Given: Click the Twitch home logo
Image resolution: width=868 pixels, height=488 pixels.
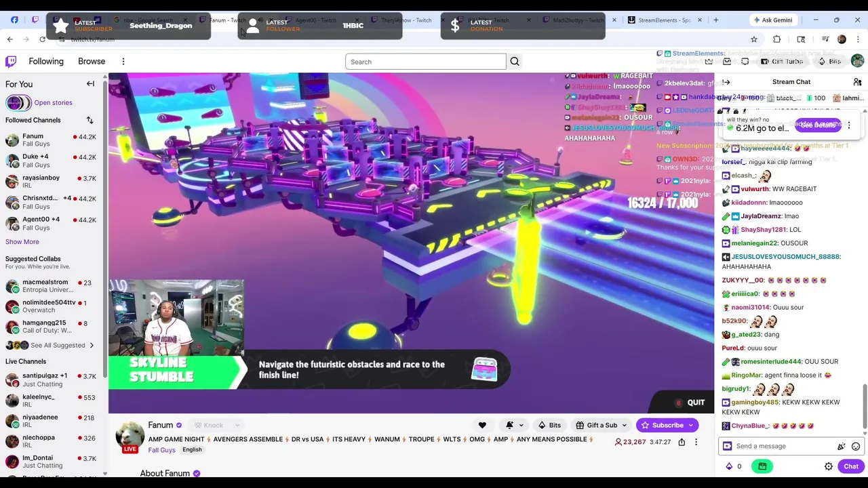Looking at the screenshot, I should [x=11, y=62].
